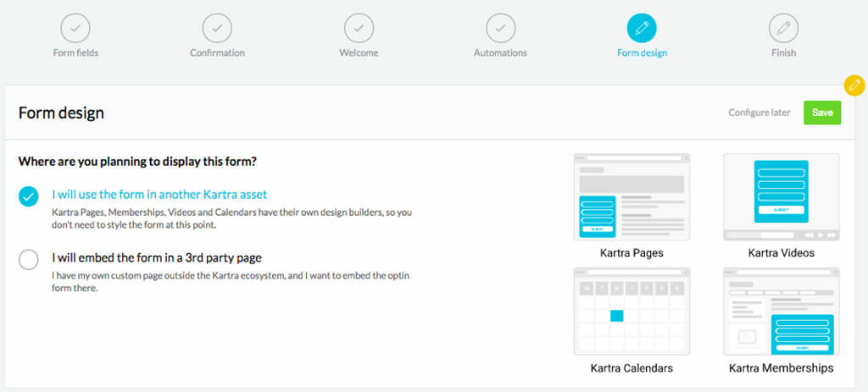Click the description about Kartra design builders
The width and height of the screenshot is (868, 392).
click(x=231, y=218)
